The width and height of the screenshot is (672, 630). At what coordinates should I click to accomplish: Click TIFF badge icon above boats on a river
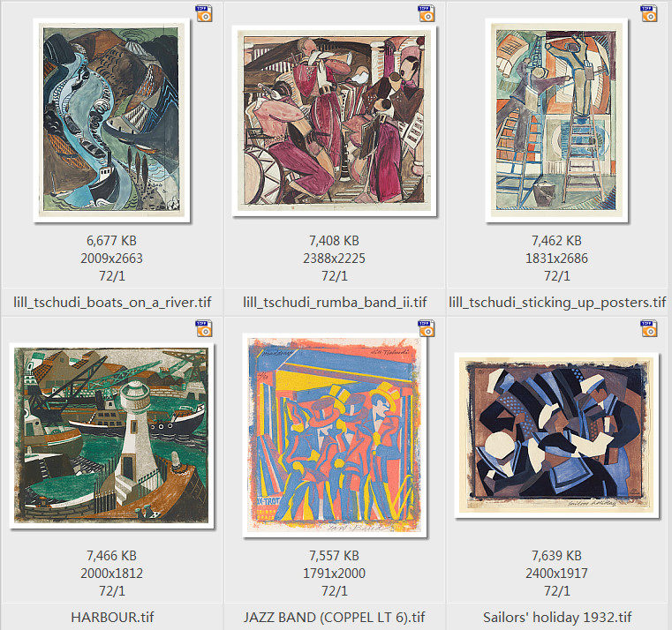tap(204, 13)
